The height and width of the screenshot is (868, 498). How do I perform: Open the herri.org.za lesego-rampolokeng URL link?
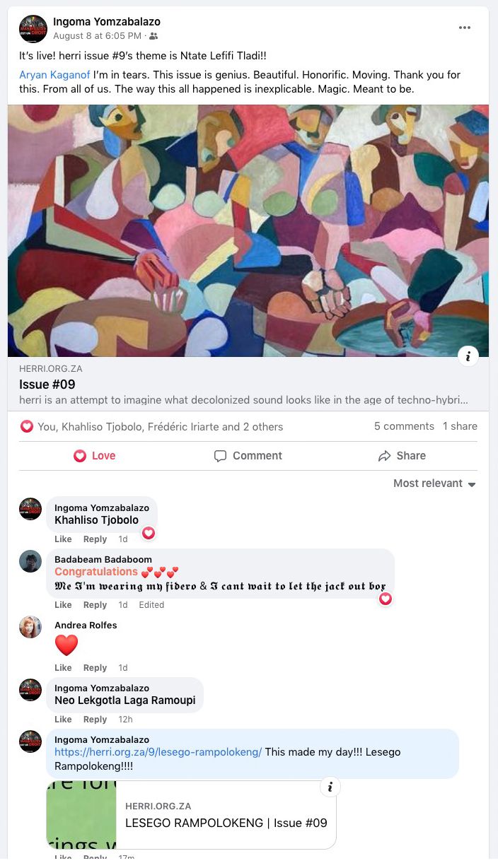pos(158,752)
